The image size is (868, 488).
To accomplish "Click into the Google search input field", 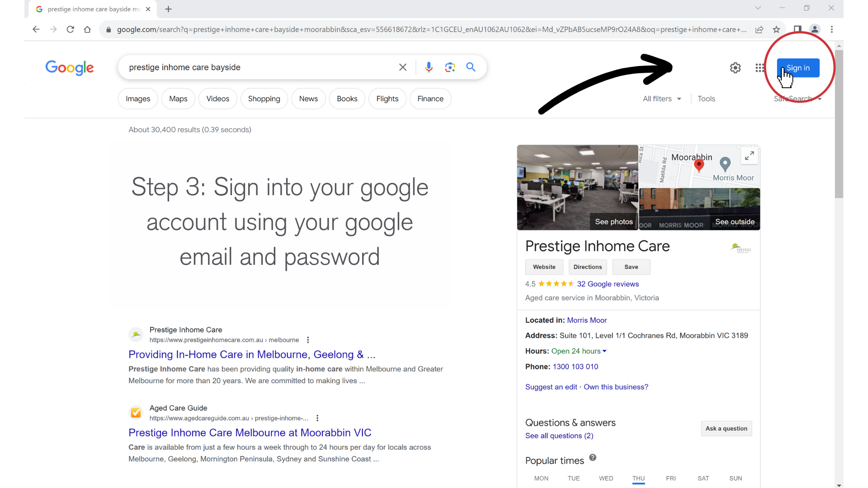I will 260,67.
